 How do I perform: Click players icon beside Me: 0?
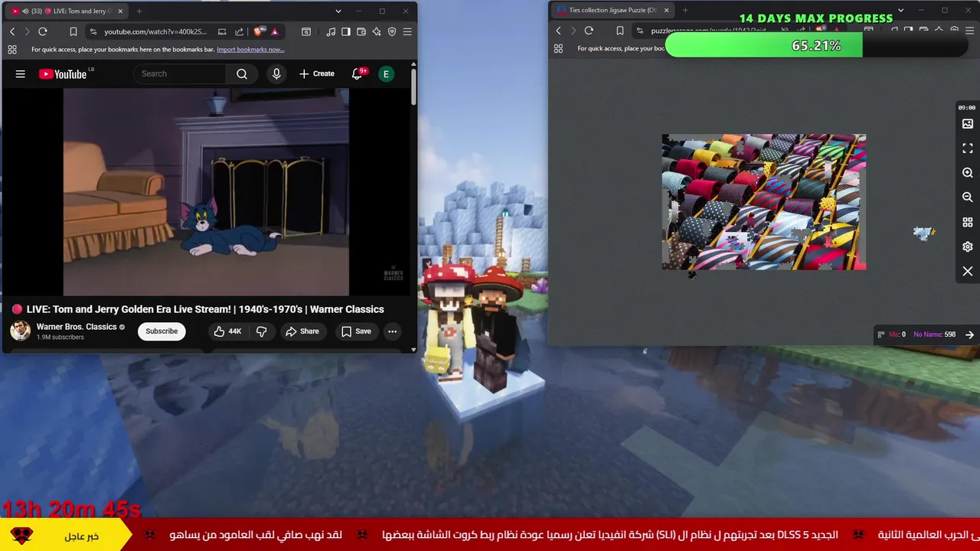pos(881,334)
